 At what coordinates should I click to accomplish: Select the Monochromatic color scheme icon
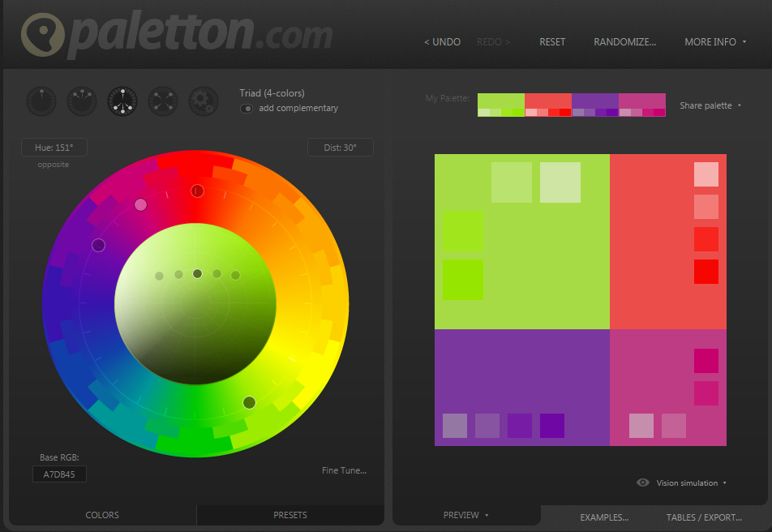41,101
